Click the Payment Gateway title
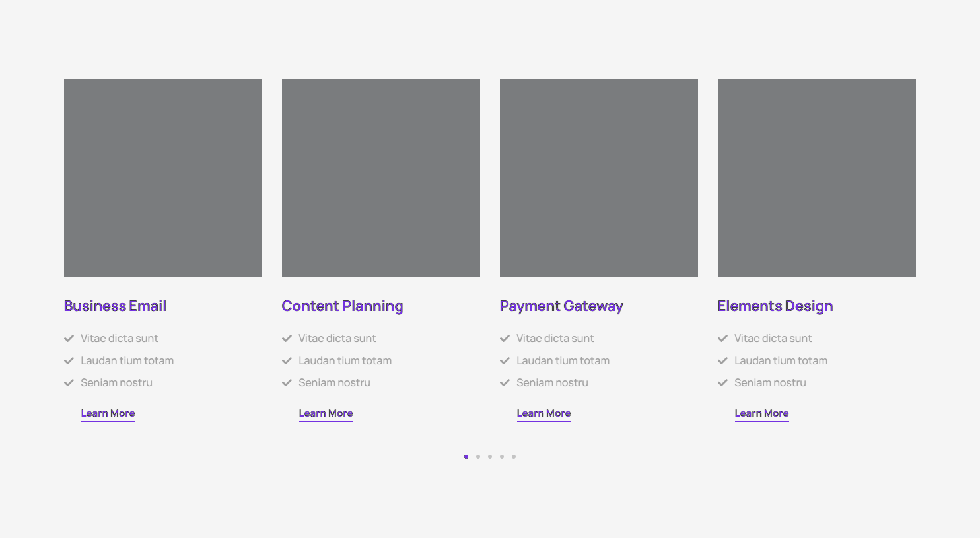The width and height of the screenshot is (980, 538). [x=561, y=306]
